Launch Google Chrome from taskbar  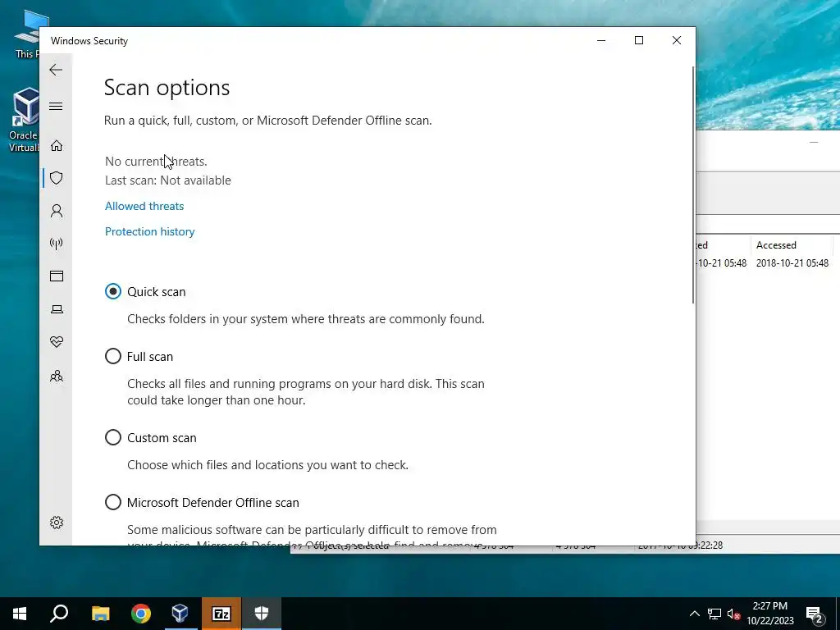(x=141, y=614)
